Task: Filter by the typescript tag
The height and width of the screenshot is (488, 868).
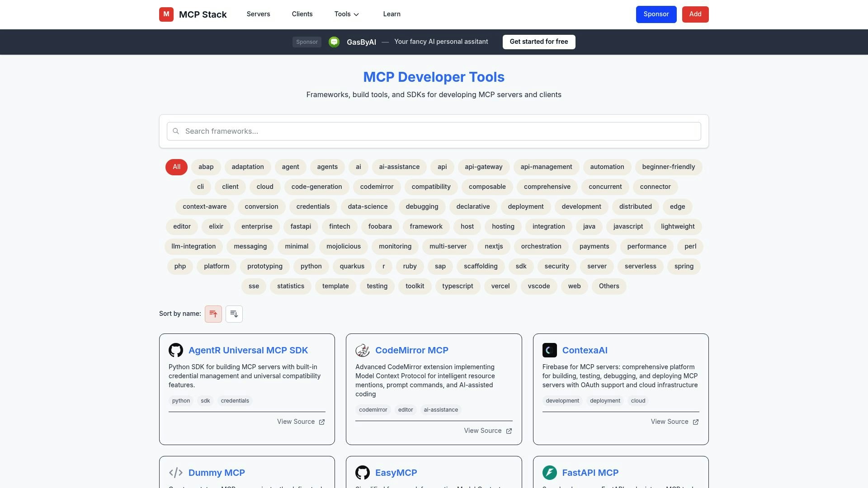Action: (458, 286)
